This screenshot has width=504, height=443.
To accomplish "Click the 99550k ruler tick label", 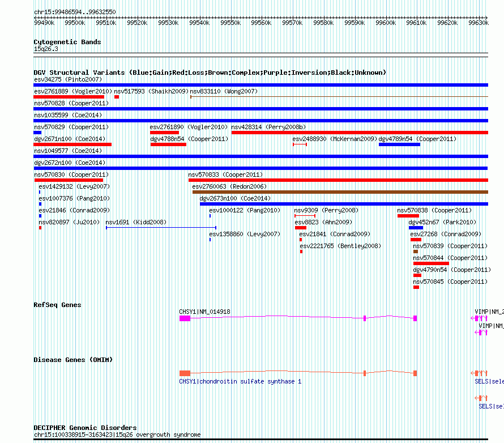I will coord(230,23).
